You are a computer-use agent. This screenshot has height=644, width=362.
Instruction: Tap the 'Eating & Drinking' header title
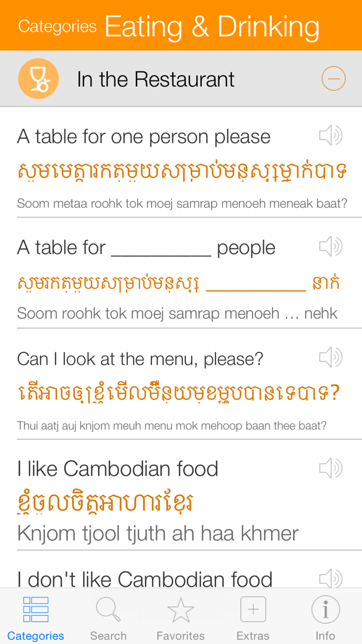pyautogui.click(x=212, y=27)
